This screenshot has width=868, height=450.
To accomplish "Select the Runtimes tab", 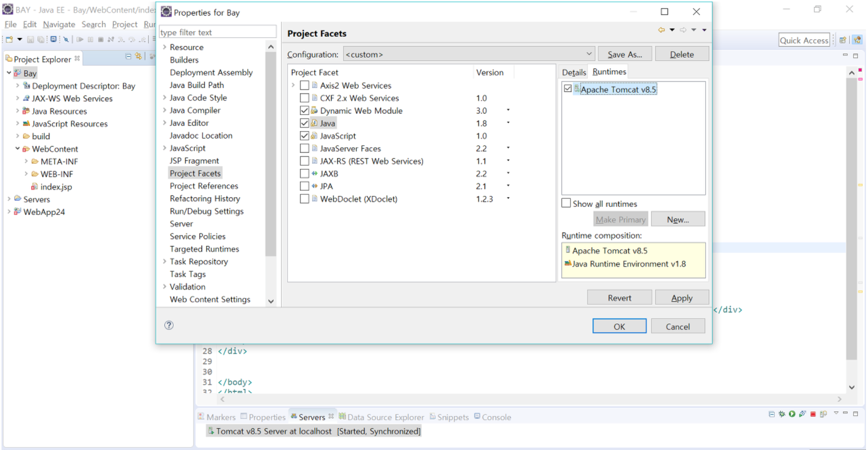I will [609, 72].
